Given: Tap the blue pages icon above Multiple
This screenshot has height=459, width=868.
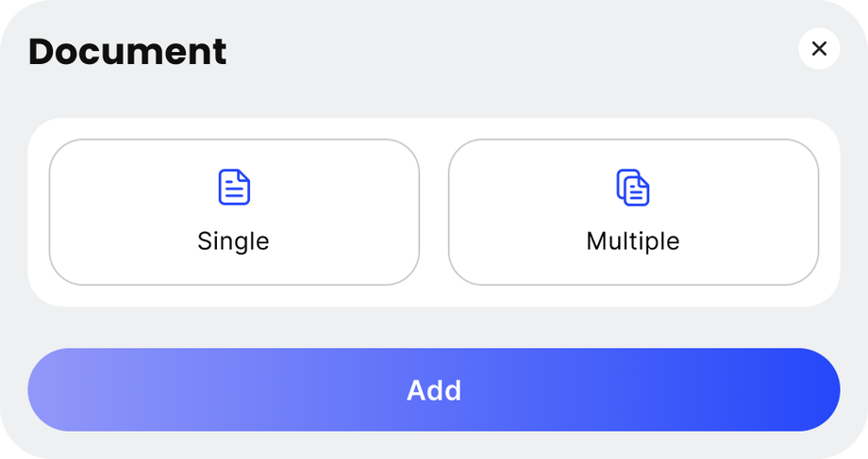Looking at the screenshot, I should pos(633,188).
